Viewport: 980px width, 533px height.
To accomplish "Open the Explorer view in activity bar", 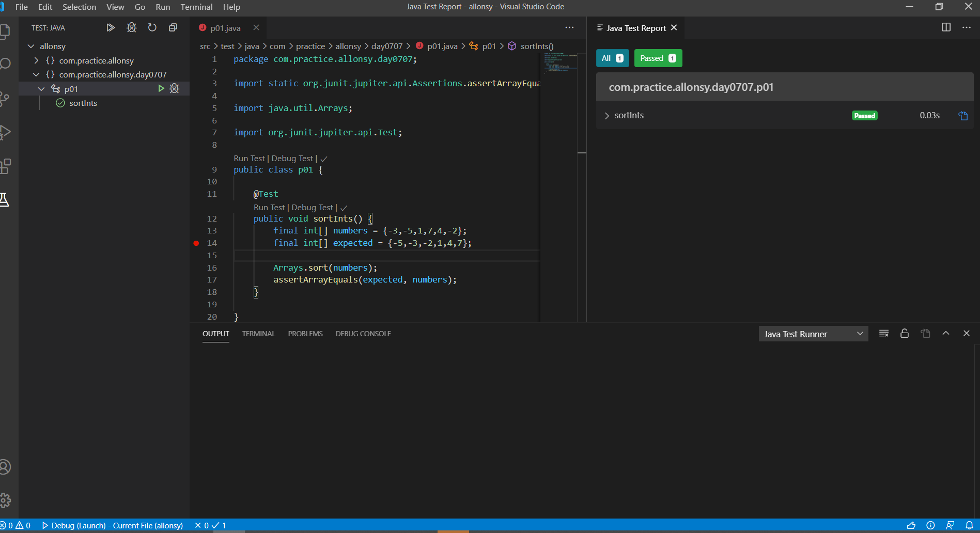I will click(x=5, y=32).
